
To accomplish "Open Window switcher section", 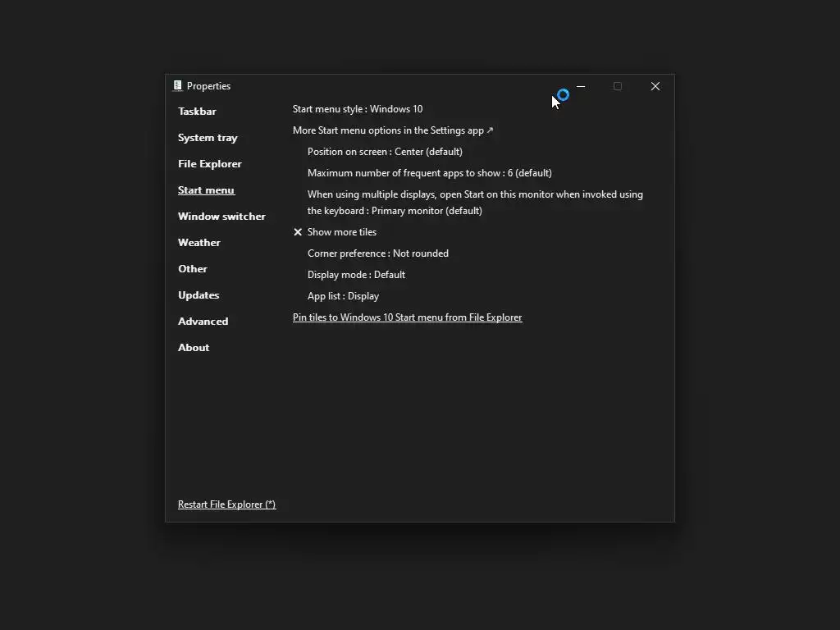I will point(221,217).
